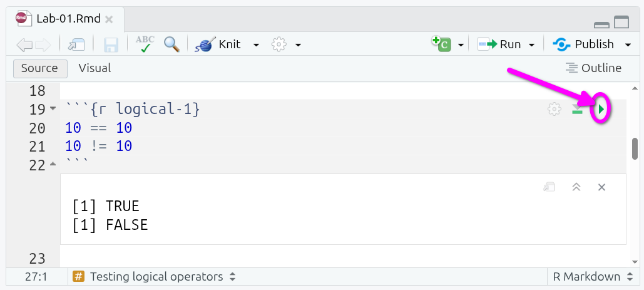Open Find/Replace magnifier tool

tap(171, 44)
